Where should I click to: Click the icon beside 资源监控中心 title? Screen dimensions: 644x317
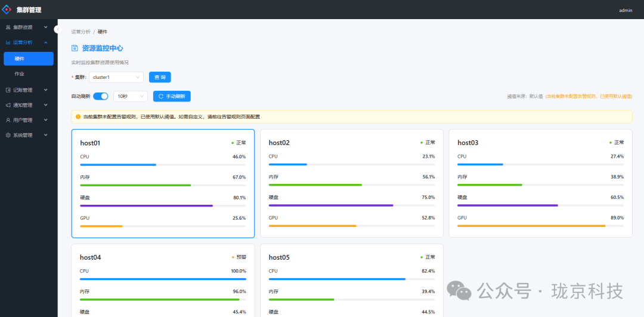point(75,48)
